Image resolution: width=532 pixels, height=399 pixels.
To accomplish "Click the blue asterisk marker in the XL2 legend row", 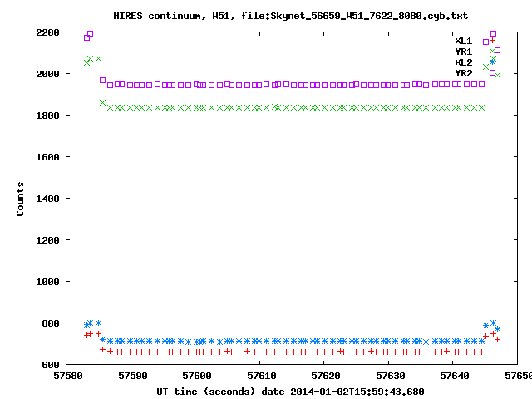I will (492, 62).
